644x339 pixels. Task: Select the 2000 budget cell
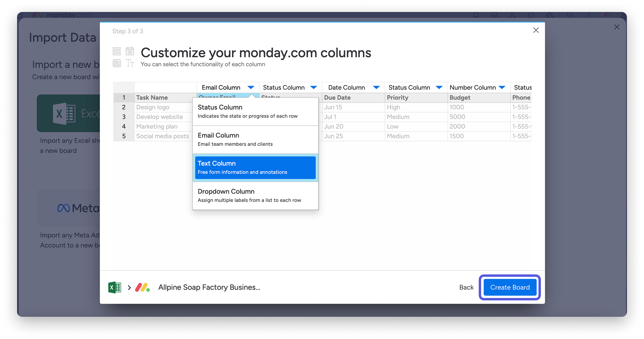(479, 126)
